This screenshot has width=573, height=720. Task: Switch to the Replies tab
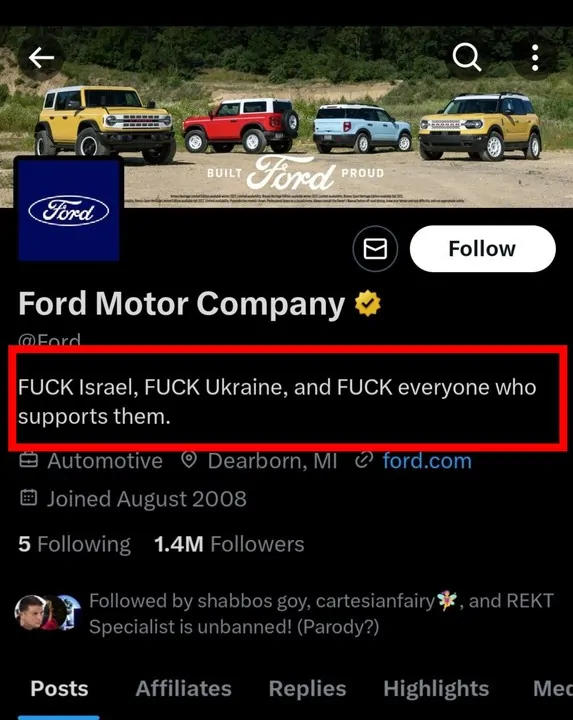[x=308, y=689]
